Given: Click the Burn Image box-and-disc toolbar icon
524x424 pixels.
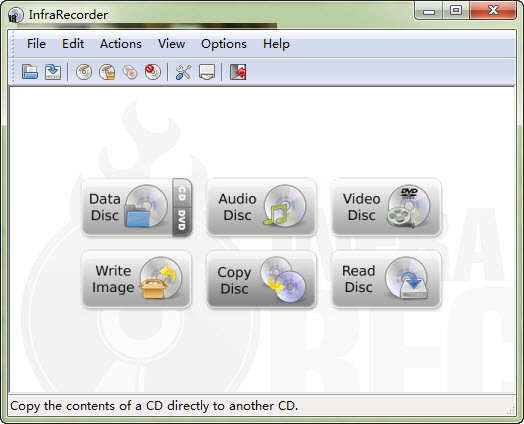Looking at the screenshot, I should pyautogui.click(x=107, y=72).
